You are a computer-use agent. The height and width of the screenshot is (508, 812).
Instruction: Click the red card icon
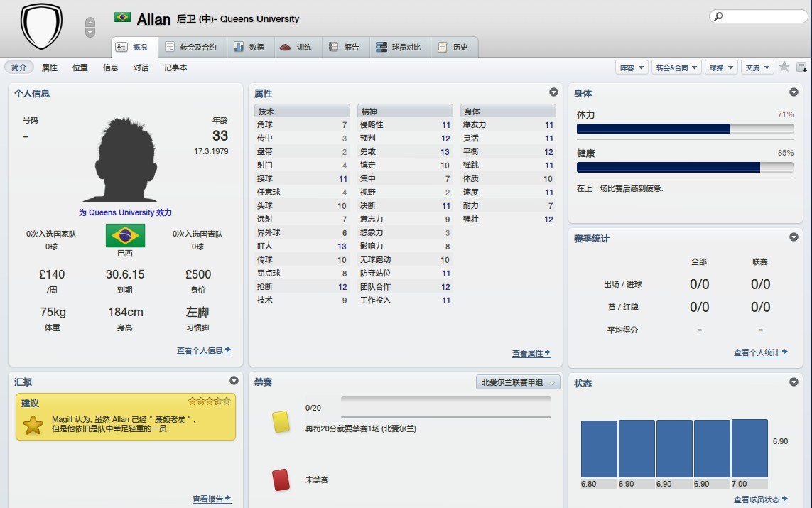click(281, 480)
